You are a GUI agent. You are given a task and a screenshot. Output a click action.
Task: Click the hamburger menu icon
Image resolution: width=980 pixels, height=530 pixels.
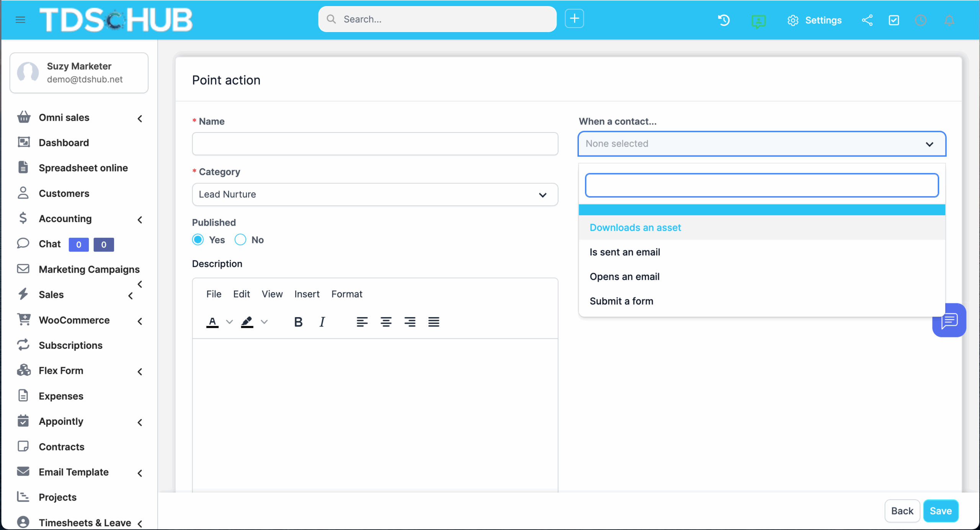coord(20,20)
